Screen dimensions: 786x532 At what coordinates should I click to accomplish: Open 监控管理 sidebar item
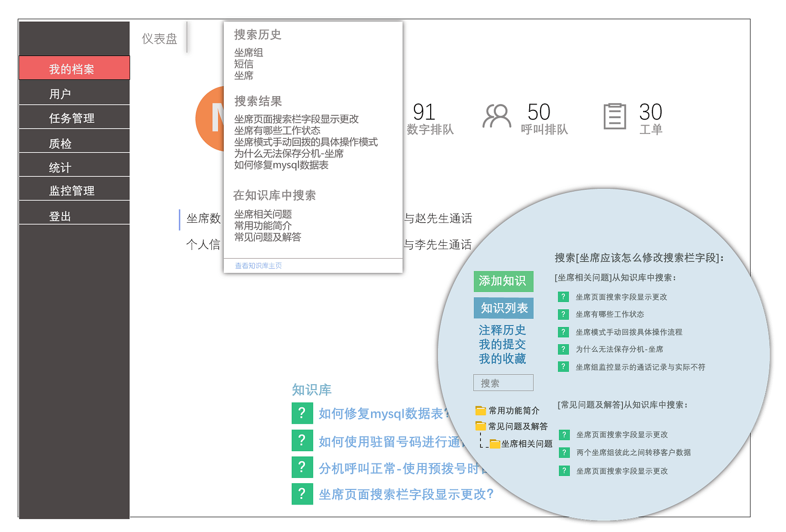click(x=74, y=191)
